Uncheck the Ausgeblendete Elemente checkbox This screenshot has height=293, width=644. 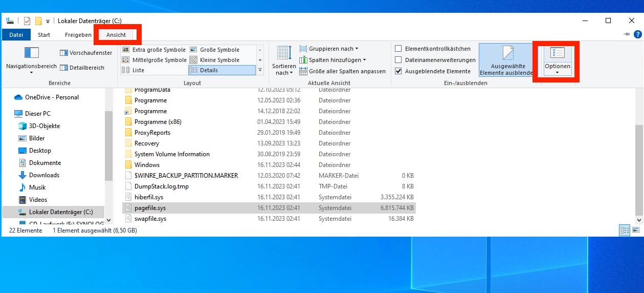click(x=398, y=71)
